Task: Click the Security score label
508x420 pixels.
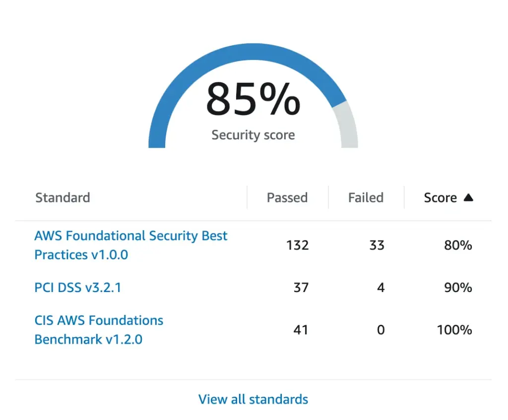Action: (x=253, y=135)
